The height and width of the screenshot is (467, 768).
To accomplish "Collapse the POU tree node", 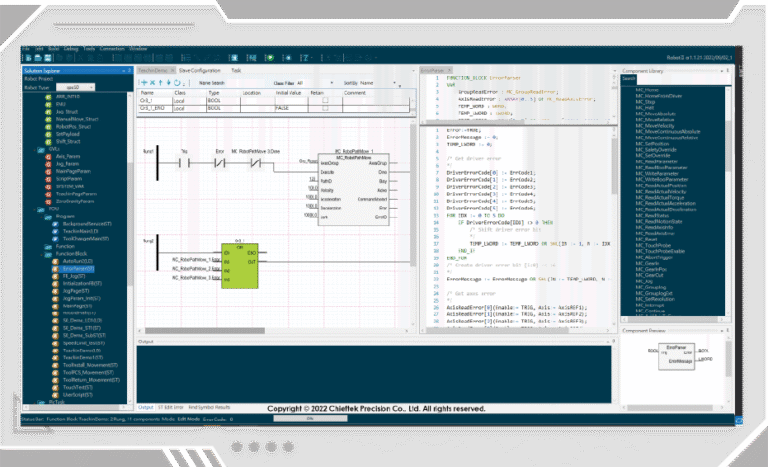I will point(35,209).
